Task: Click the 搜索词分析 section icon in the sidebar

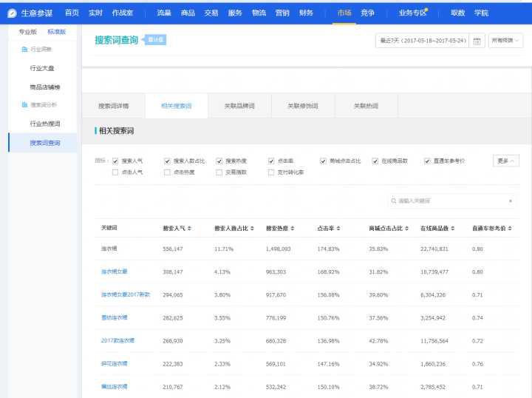Action: click(24, 104)
